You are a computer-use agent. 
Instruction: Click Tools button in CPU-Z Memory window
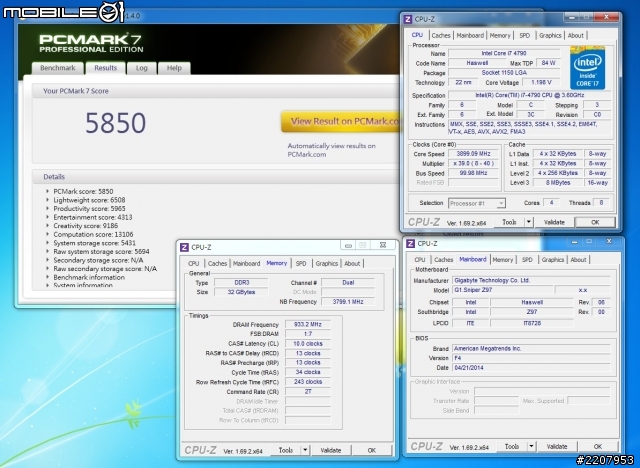285,450
